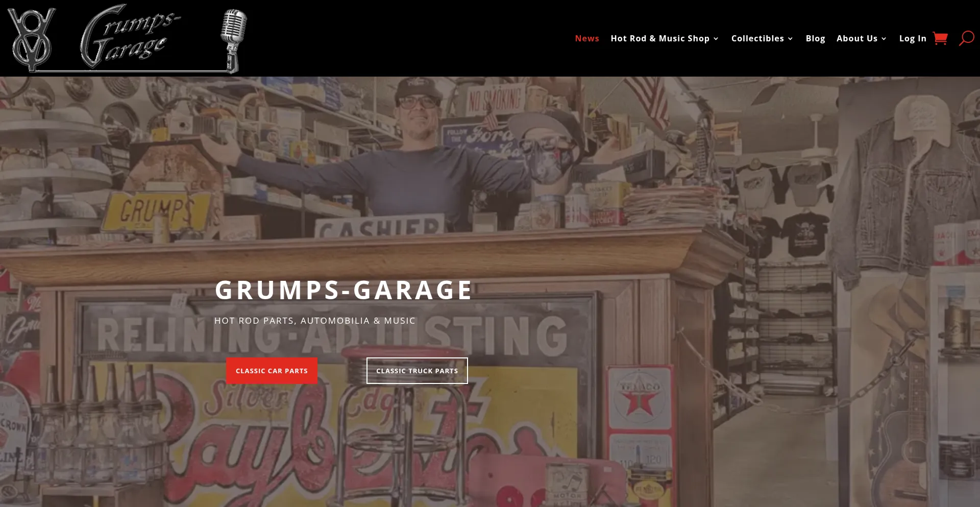
Task: Click the GRUMPS-GARAGE hero heading
Action: click(x=344, y=290)
